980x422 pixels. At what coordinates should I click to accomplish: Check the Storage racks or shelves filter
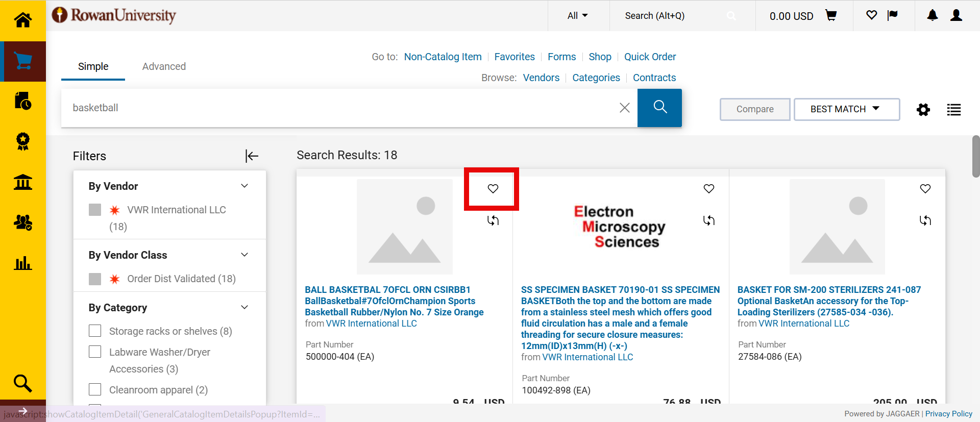coord(95,331)
